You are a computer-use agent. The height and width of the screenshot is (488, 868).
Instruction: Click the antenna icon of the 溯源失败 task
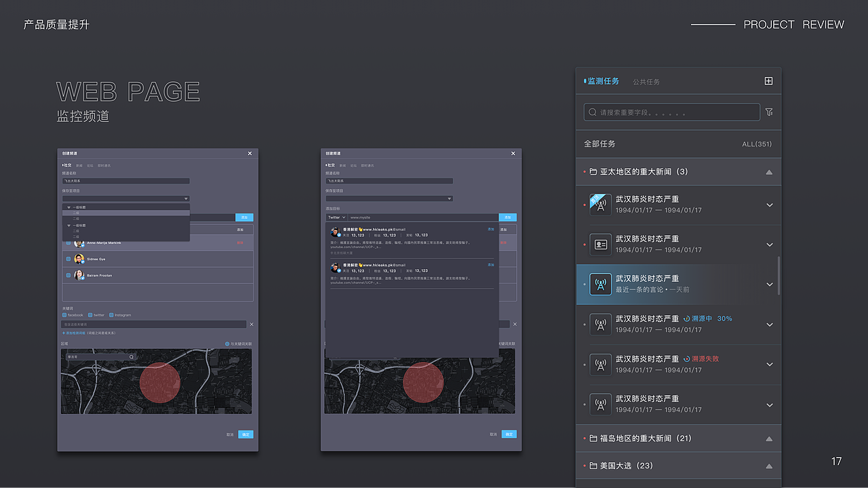[x=600, y=364]
